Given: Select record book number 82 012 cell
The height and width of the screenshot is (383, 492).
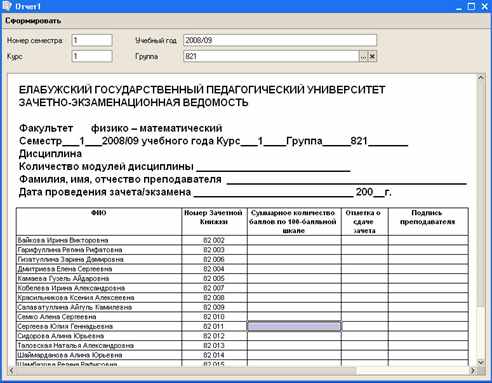Looking at the screenshot, I should tap(214, 336).
